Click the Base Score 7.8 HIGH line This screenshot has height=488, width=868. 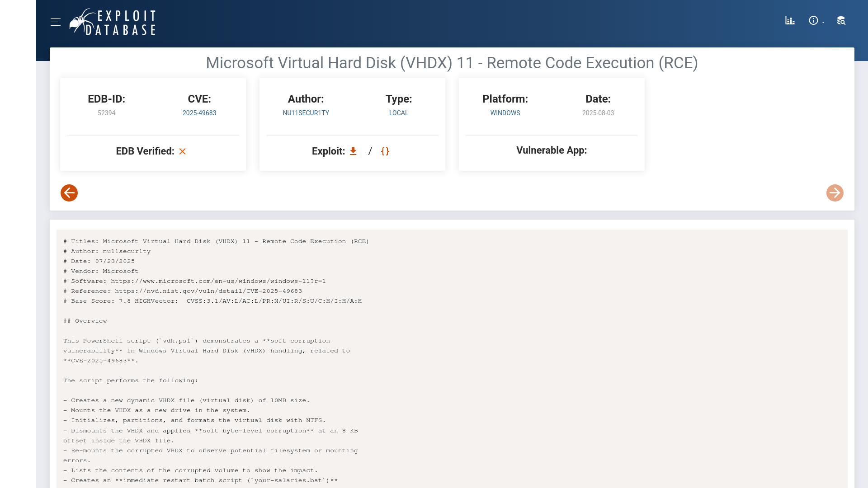pyautogui.click(x=212, y=301)
